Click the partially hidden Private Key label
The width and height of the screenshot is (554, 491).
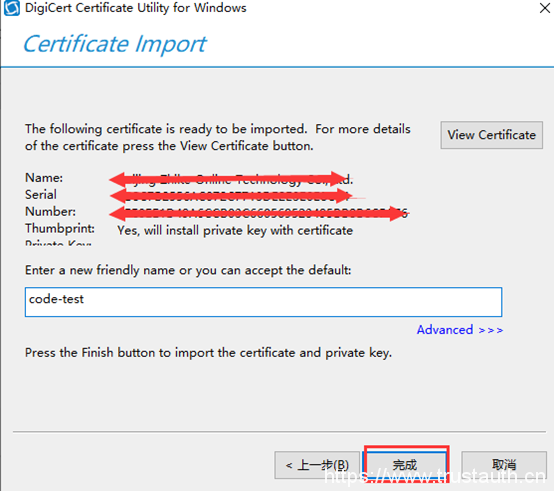pos(58,243)
